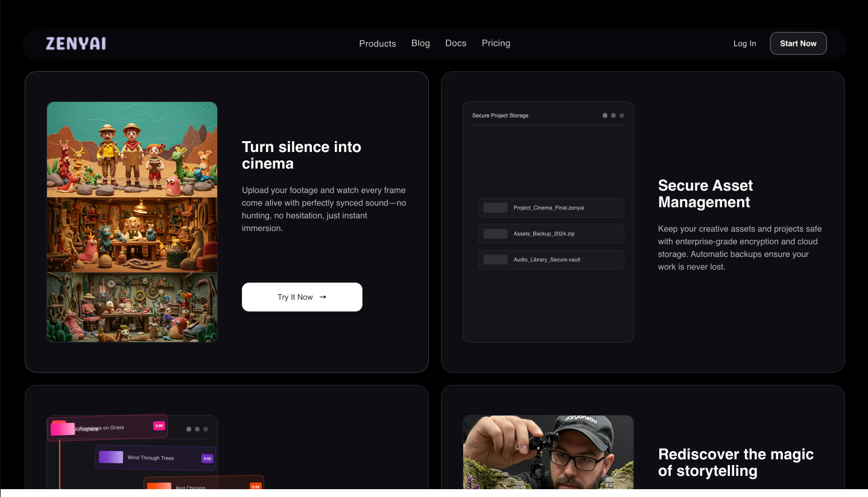View the Pricing page
Viewport: 868px width, 497px height.
496,43
